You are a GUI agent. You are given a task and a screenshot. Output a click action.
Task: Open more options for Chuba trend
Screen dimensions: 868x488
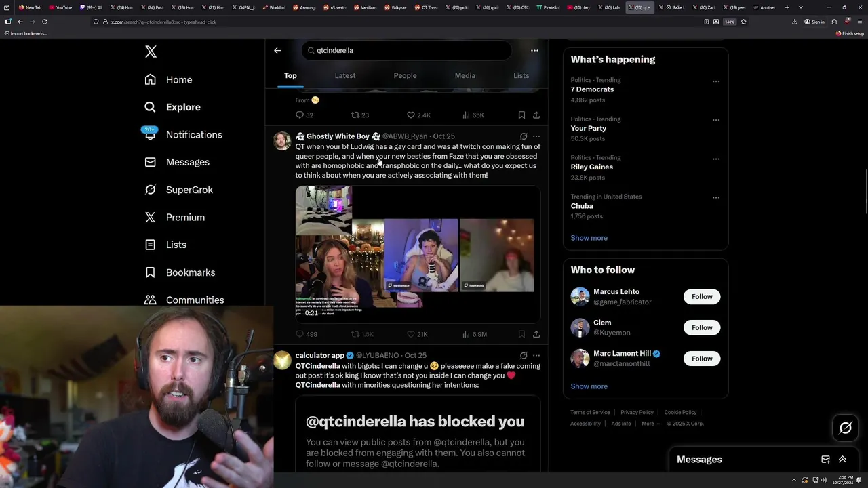pos(715,198)
